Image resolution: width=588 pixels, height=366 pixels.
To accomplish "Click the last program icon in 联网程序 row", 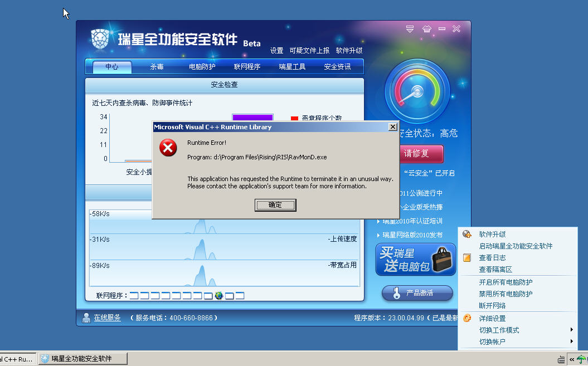I will pos(240,296).
